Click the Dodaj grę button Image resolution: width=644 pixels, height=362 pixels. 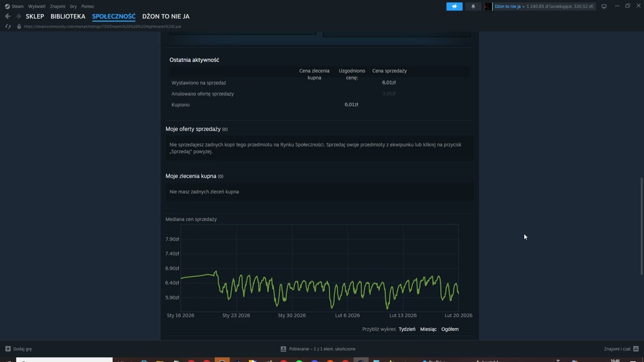pyautogui.click(x=18, y=349)
